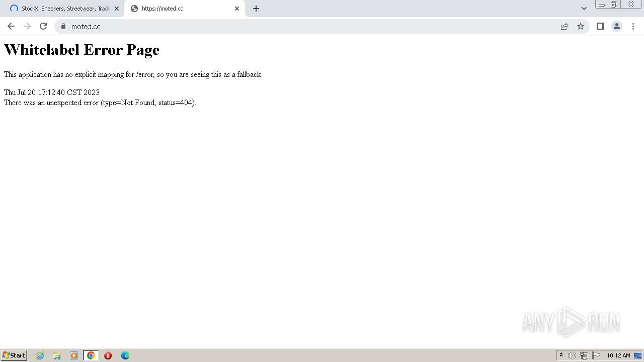Show hidden system tray icons

(561, 355)
